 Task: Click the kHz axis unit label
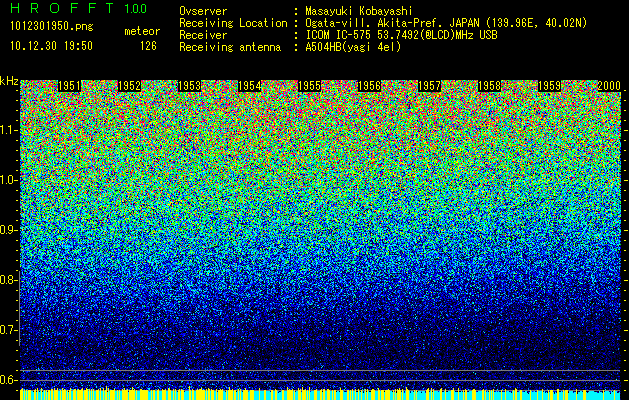pos(9,81)
